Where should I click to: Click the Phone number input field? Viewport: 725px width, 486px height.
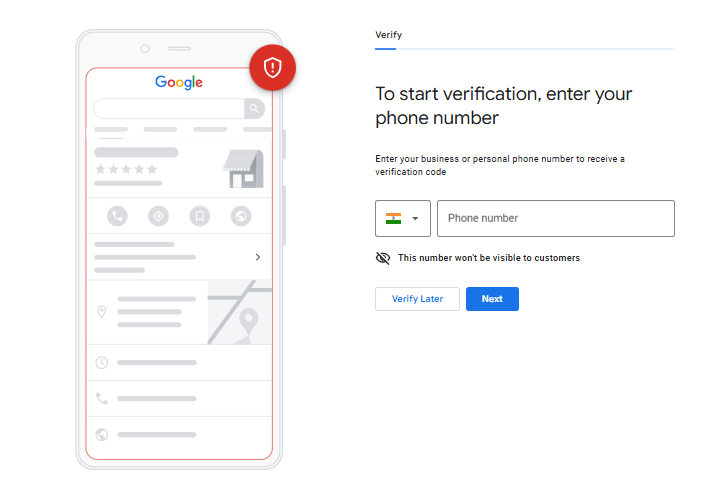555,218
